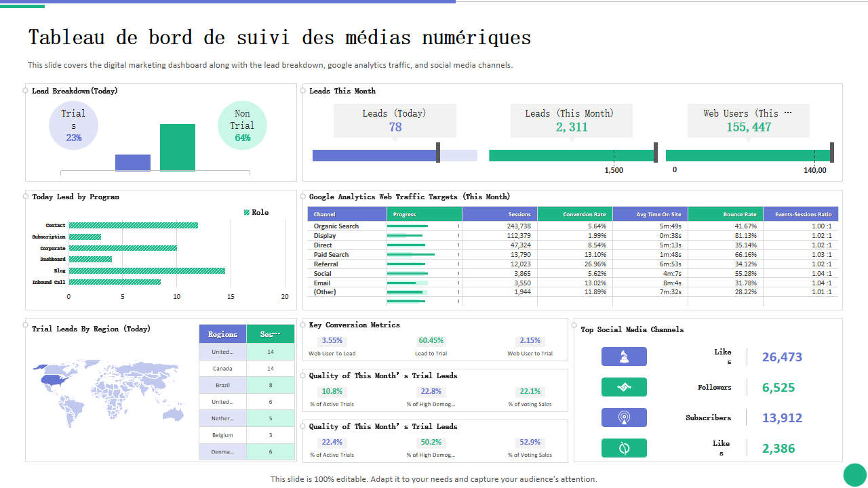Click the Followers count 6,525
Screen dimensions: 868x488
(778, 388)
